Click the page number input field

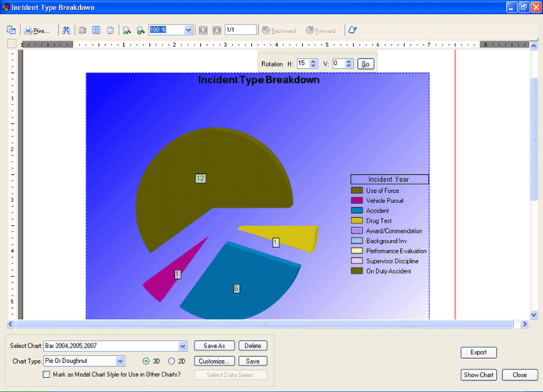point(239,31)
